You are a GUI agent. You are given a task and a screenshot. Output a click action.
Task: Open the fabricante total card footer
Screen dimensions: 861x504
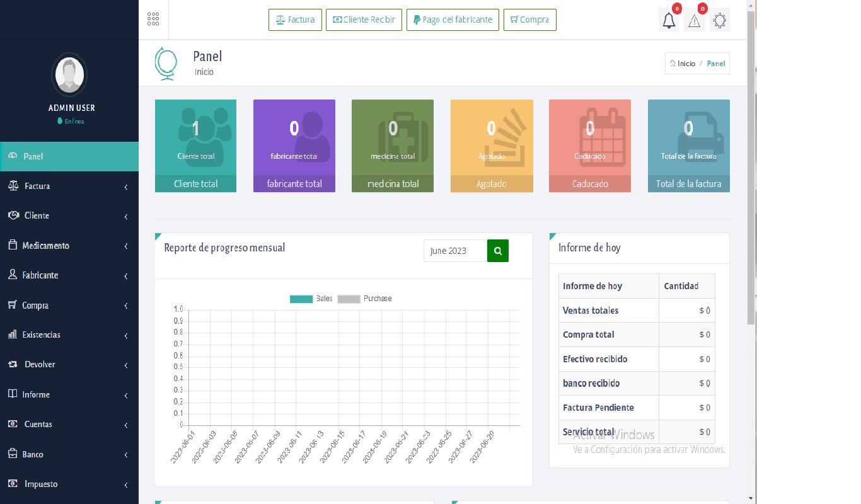click(x=294, y=183)
